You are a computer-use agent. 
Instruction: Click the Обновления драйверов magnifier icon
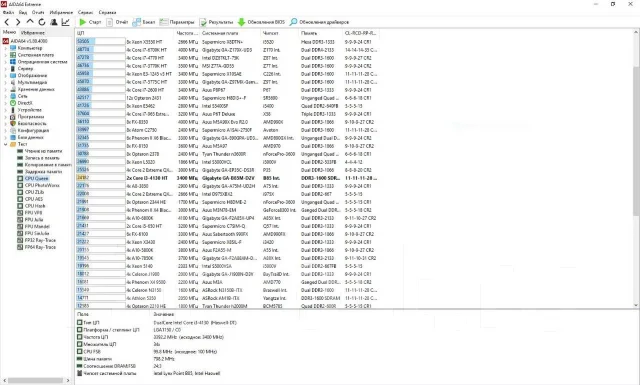pyautogui.click(x=293, y=22)
